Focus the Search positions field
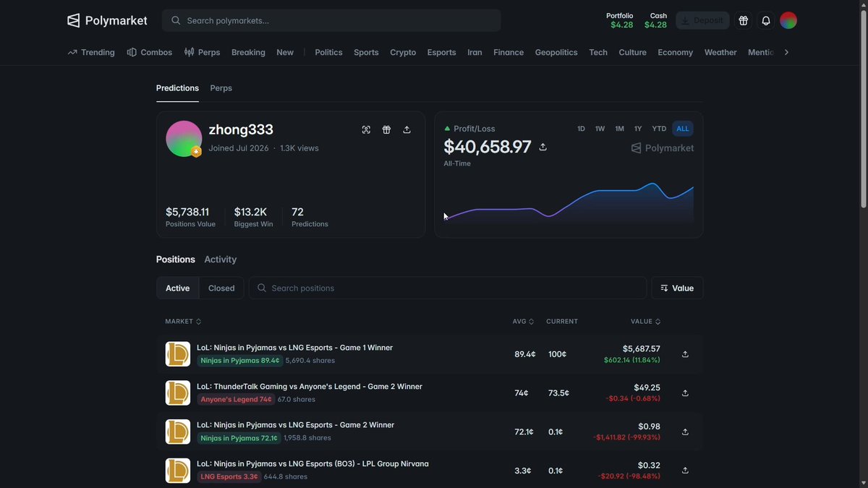This screenshot has width=868, height=488. pos(448,288)
